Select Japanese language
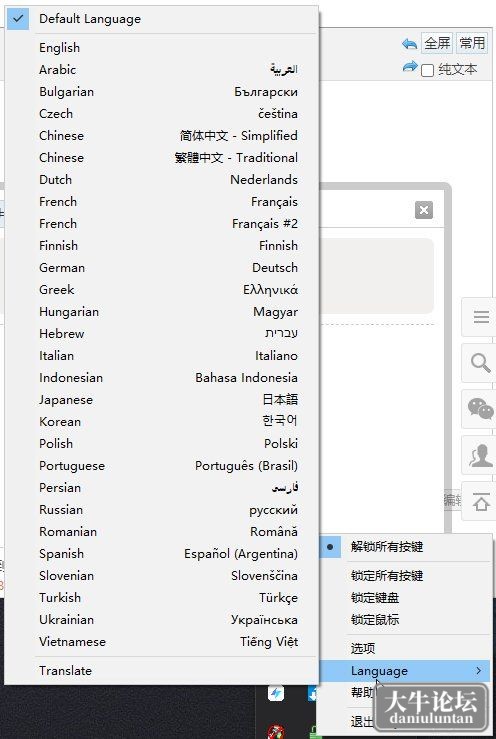 162,400
